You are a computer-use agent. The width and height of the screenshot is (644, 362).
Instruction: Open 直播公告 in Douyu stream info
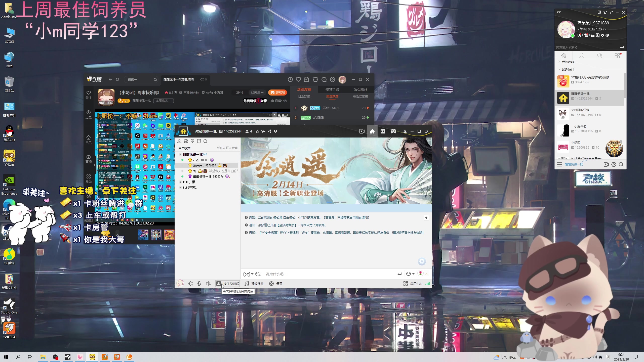click(x=279, y=101)
